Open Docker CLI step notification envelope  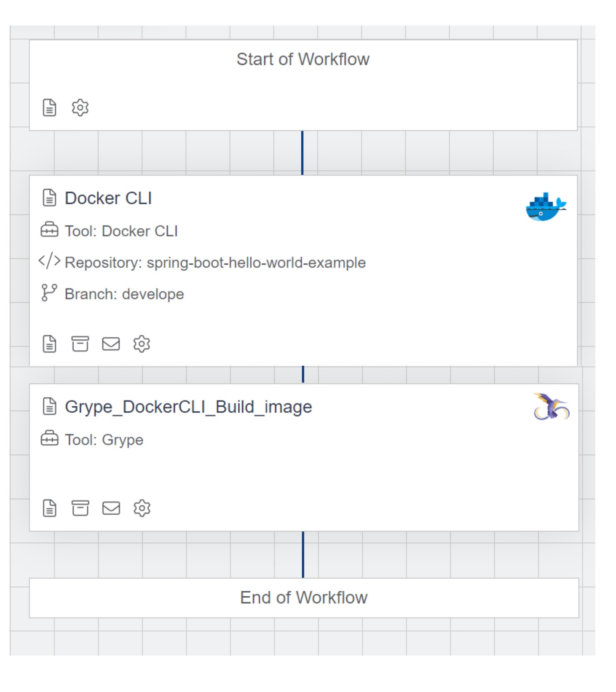[111, 344]
